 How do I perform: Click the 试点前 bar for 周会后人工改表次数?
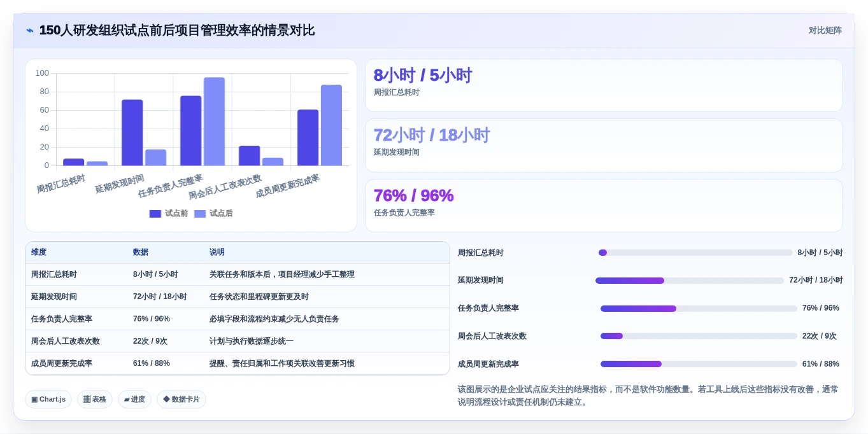pyautogui.click(x=249, y=155)
